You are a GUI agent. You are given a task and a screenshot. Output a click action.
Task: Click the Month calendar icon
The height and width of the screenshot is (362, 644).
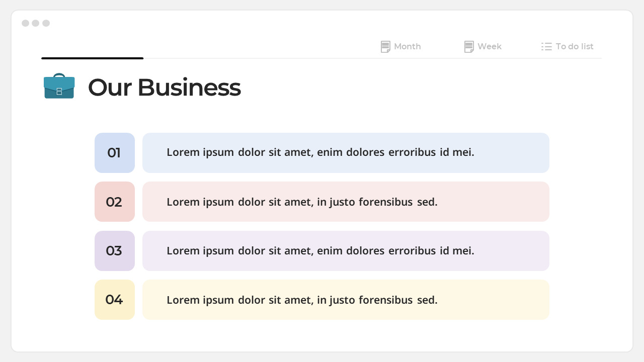[x=385, y=46]
